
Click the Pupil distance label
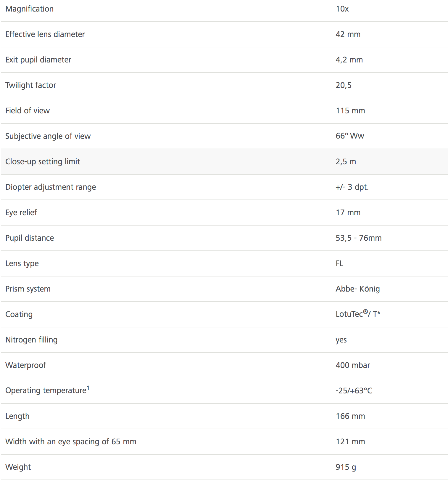30,238
